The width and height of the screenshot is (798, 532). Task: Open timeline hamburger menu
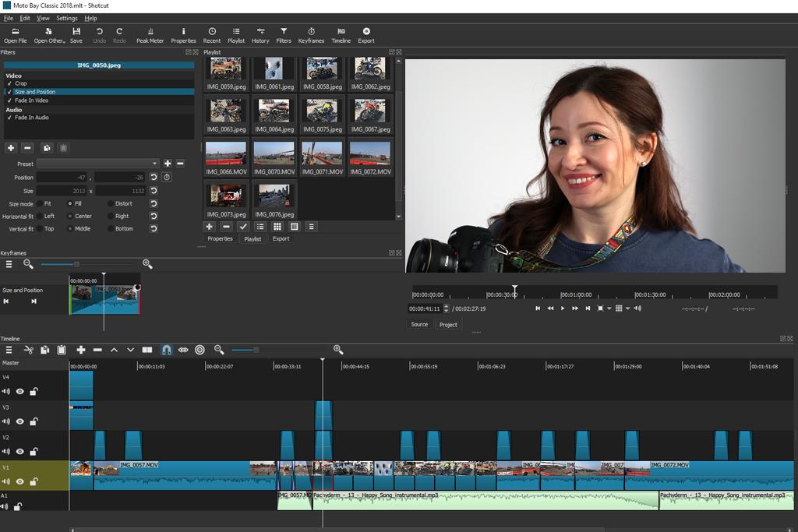pyautogui.click(x=9, y=350)
